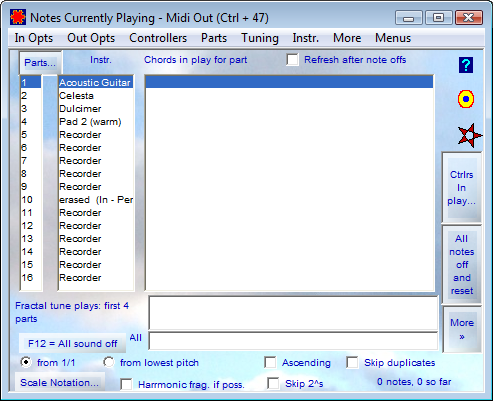This screenshot has height=401, width=493.
Task: Toggle Harmonic frag. if poss. checkbox
Action: (126, 384)
